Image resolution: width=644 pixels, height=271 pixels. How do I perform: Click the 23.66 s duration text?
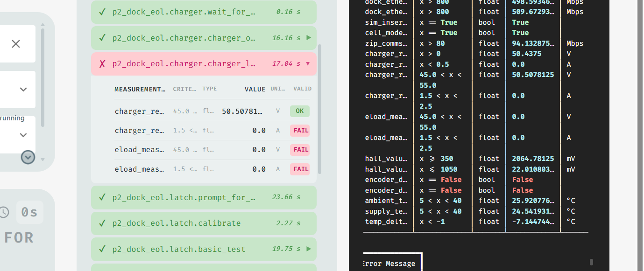point(286,197)
